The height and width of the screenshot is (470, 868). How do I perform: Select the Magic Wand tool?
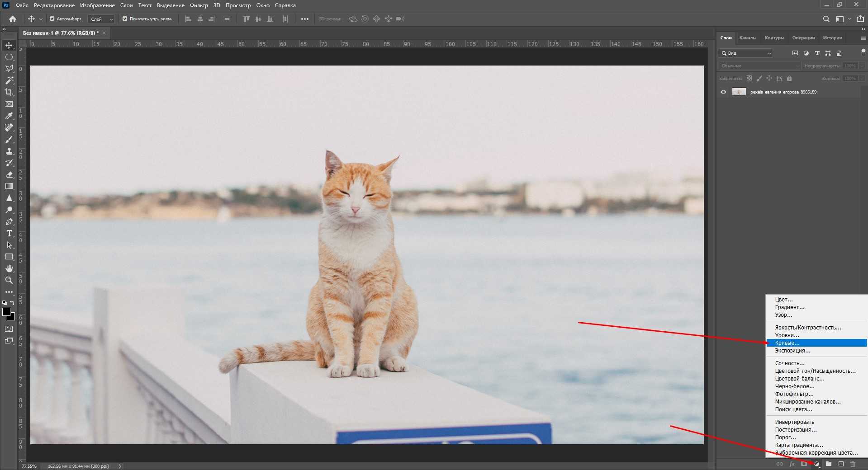[x=9, y=80]
